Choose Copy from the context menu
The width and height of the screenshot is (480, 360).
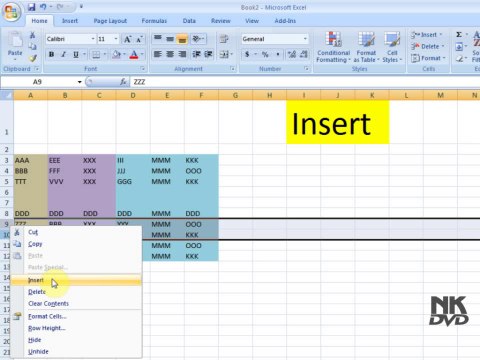[x=76, y=244]
